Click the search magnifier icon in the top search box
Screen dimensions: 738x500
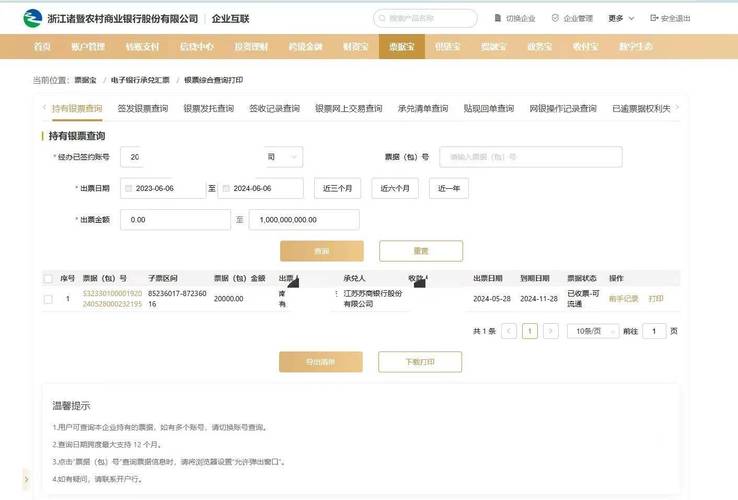(x=382, y=18)
